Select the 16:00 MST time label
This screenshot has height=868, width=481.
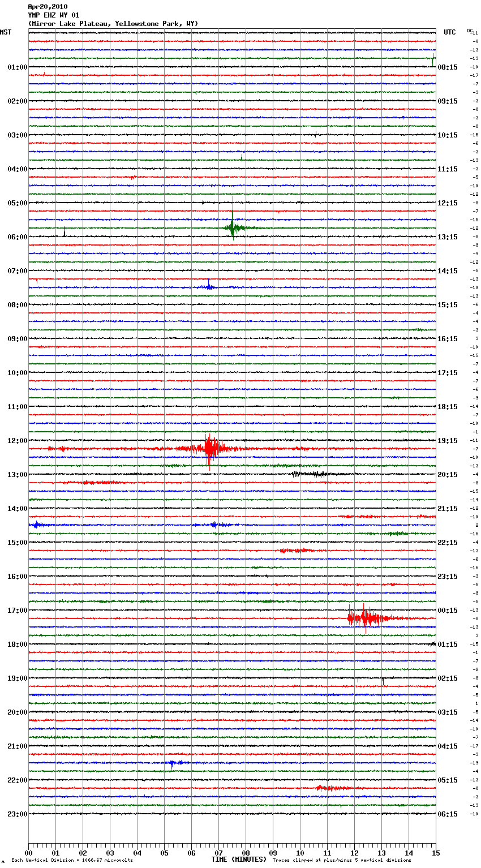[x=18, y=577]
